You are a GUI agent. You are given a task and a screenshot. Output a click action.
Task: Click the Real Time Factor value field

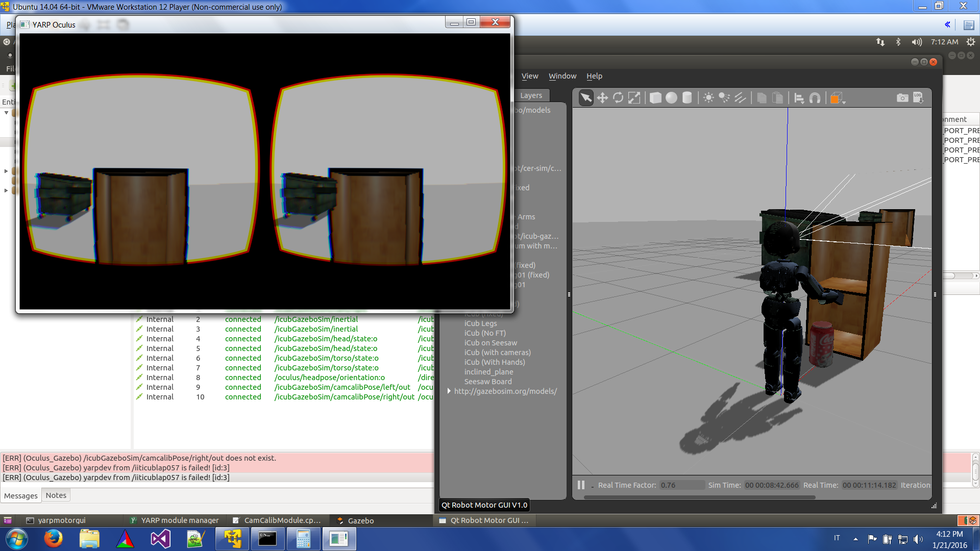coord(681,485)
